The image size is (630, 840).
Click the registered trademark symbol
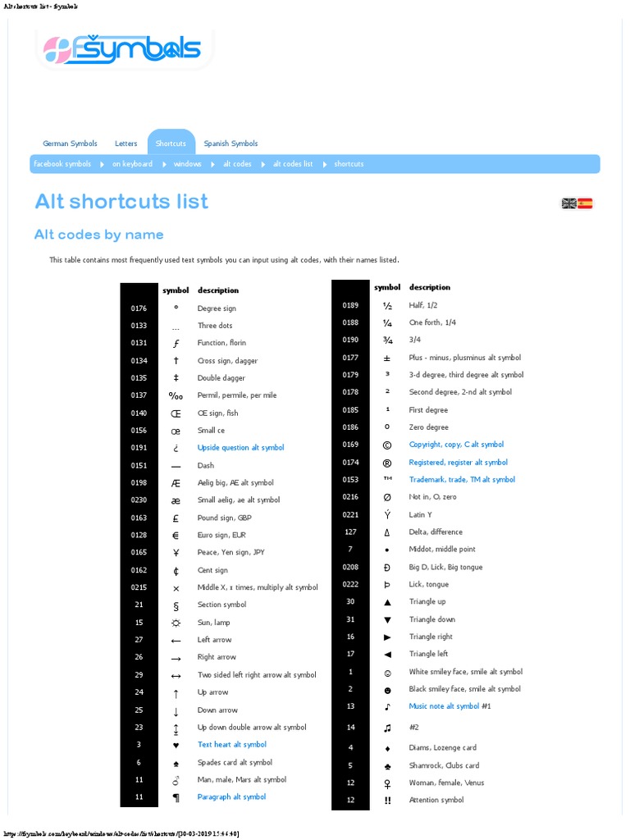[387, 463]
